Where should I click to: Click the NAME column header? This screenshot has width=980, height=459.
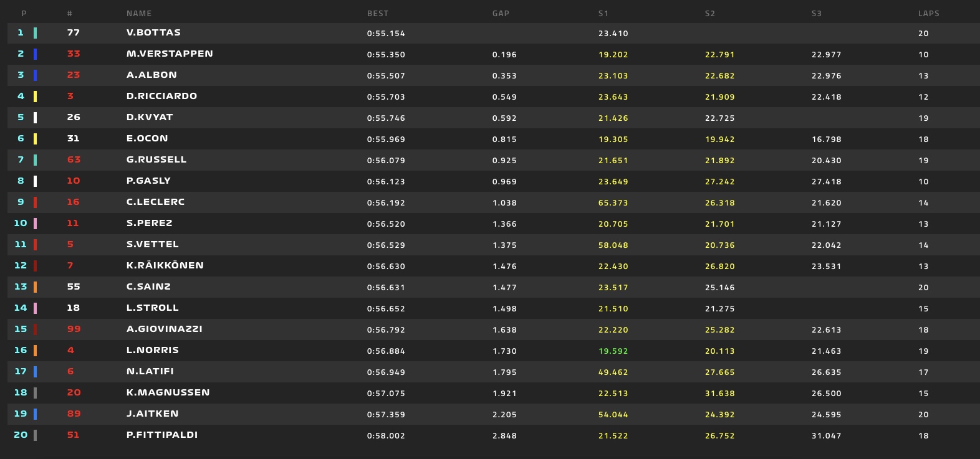pos(139,14)
